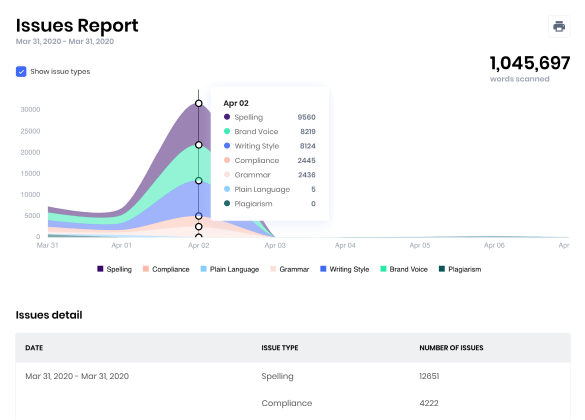Toggle Spelling series in chart legend
This screenshot has width=585, height=420.
[115, 269]
